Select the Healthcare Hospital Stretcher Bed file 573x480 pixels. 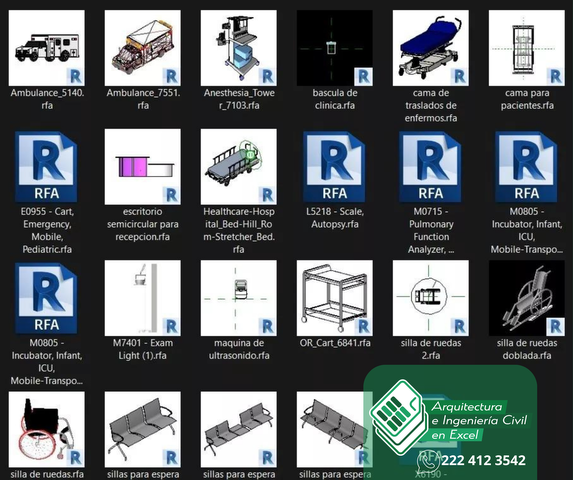[239, 167]
